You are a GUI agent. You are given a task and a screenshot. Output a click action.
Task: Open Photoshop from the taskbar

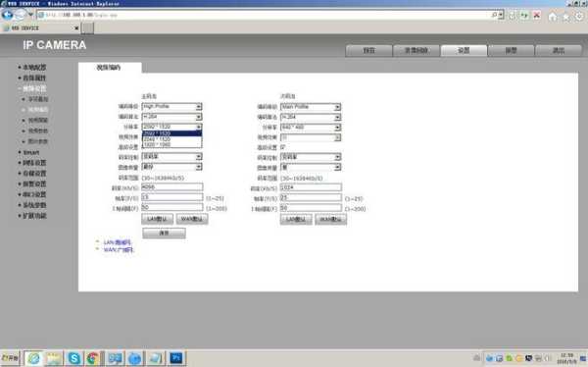(175, 358)
